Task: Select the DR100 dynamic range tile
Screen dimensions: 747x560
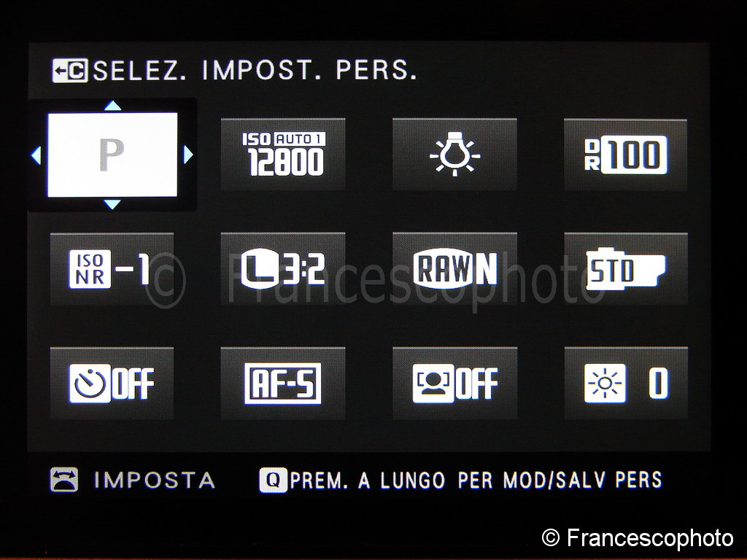Action: (x=625, y=155)
